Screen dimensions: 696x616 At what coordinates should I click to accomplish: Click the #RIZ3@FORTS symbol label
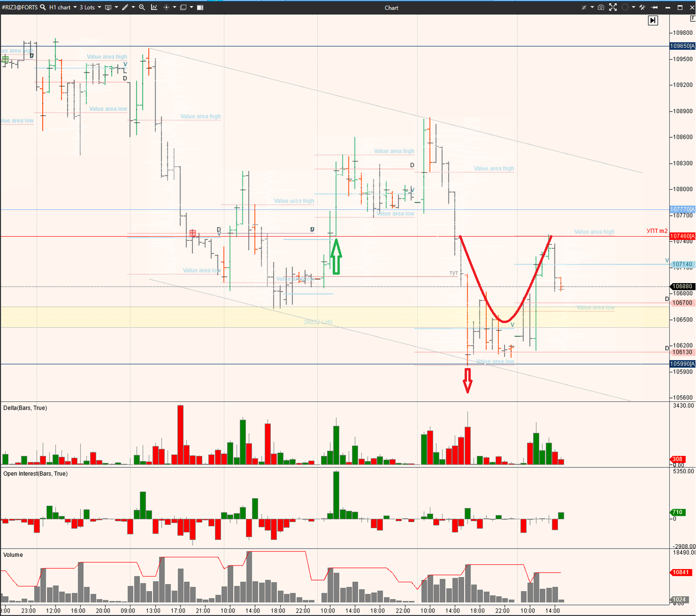(20, 8)
